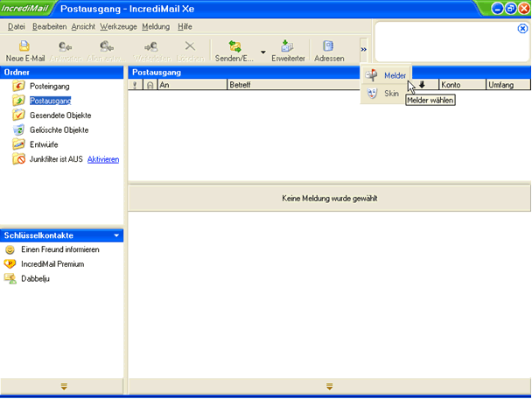Open the Datei menu
This screenshot has height=399, width=532.
[17, 26]
